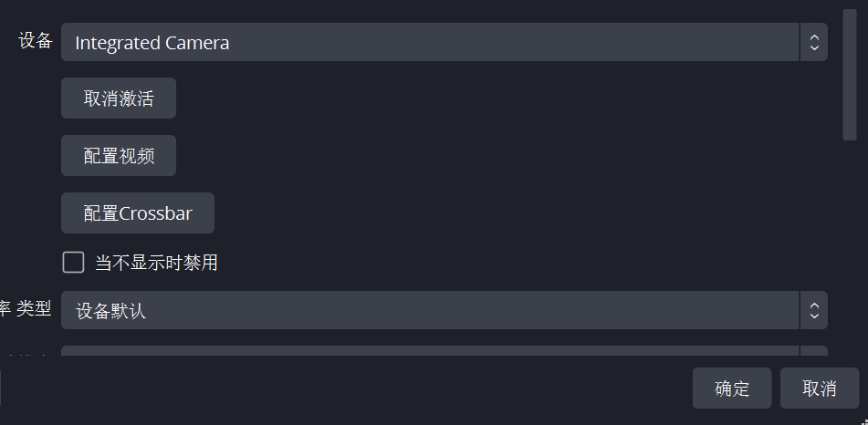
Task: Open the Integrated Camera device dropdown
Action: point(429,42)
